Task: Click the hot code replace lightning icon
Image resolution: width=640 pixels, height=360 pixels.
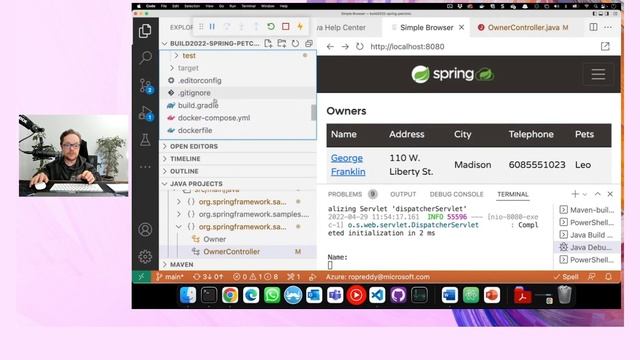Action: (x=300, y=27)
